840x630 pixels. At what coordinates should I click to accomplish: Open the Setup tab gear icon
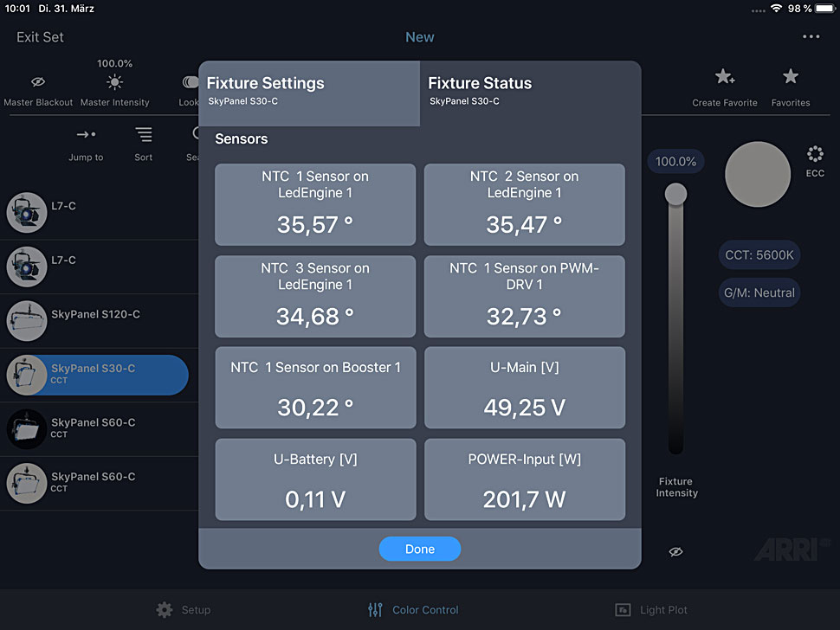click(x=165, y=609)
